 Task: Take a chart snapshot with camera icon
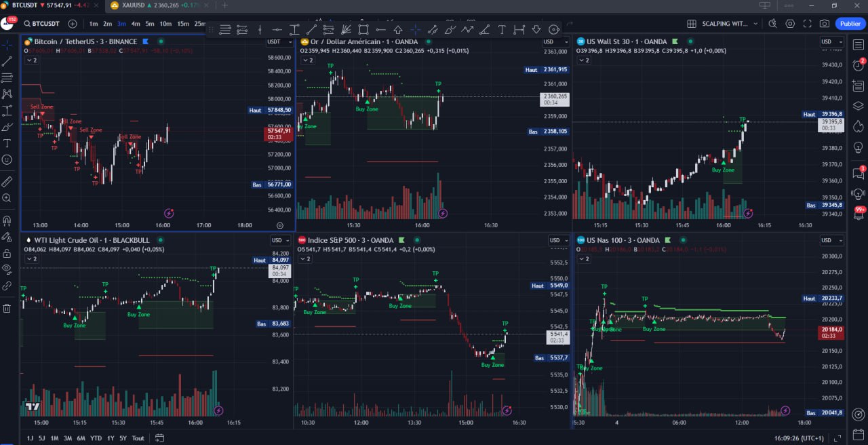[x=824, y=24]
